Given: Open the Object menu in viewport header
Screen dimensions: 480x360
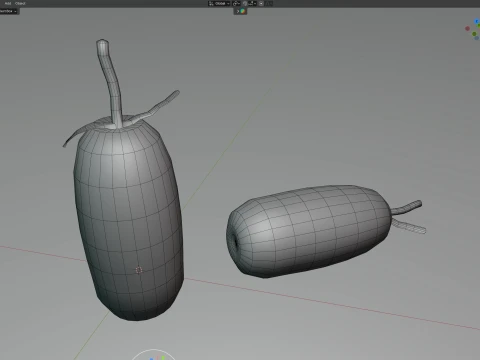Looking at the screenshot, I should pos(20,3).
